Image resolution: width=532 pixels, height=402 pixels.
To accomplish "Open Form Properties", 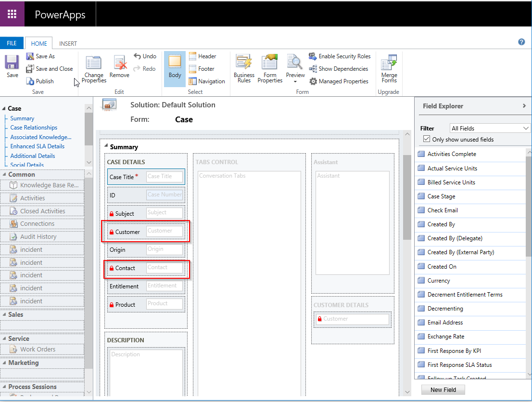I will tap(270, 68).
